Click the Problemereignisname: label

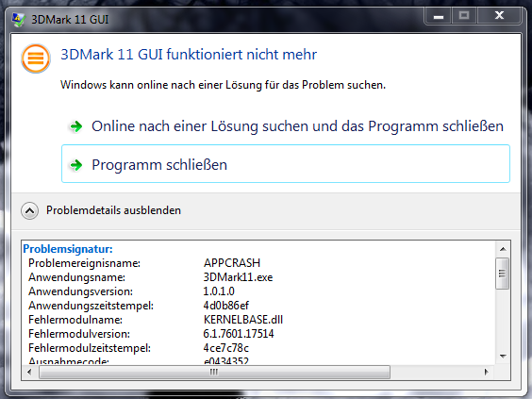84,263
